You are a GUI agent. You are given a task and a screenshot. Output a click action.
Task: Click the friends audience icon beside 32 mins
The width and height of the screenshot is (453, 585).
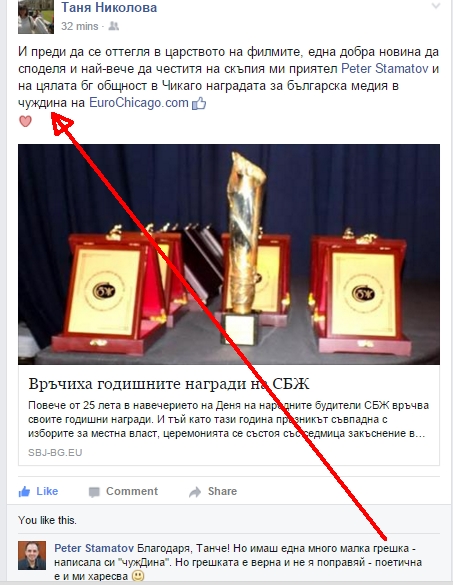tap(113, 26)
